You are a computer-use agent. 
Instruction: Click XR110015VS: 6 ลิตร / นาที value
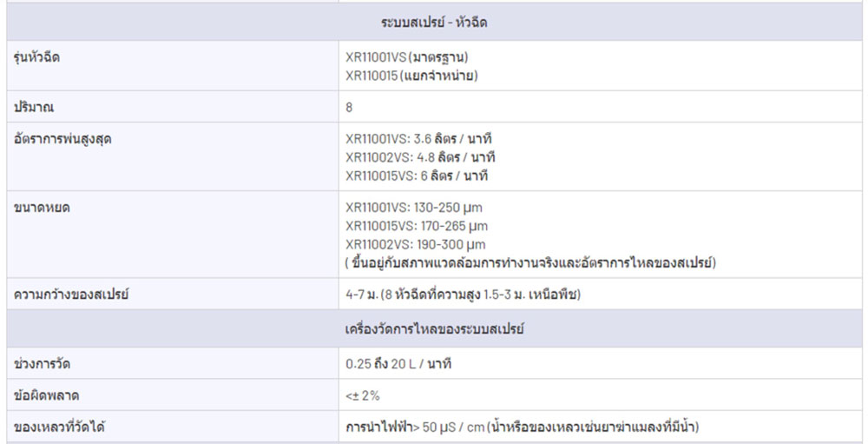point(417,176)
